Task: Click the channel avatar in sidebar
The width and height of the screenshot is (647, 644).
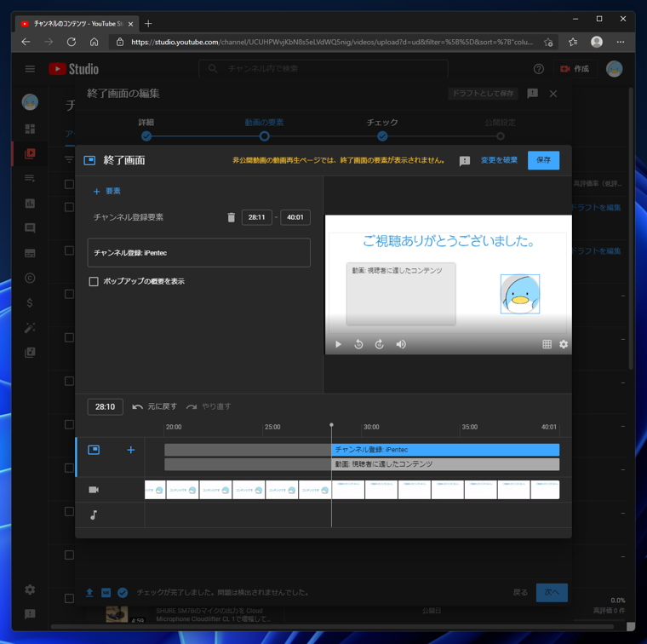Action: (30, 102)
